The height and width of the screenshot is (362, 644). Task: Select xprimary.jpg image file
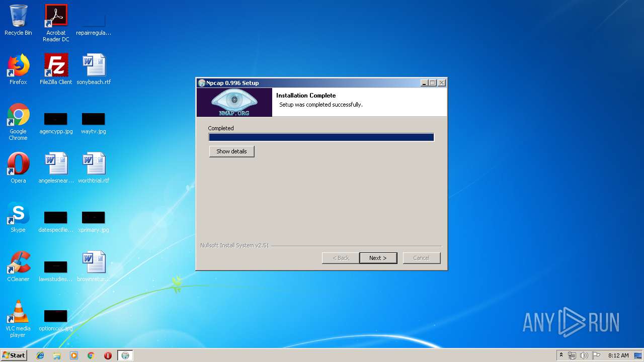coord(94,222)
